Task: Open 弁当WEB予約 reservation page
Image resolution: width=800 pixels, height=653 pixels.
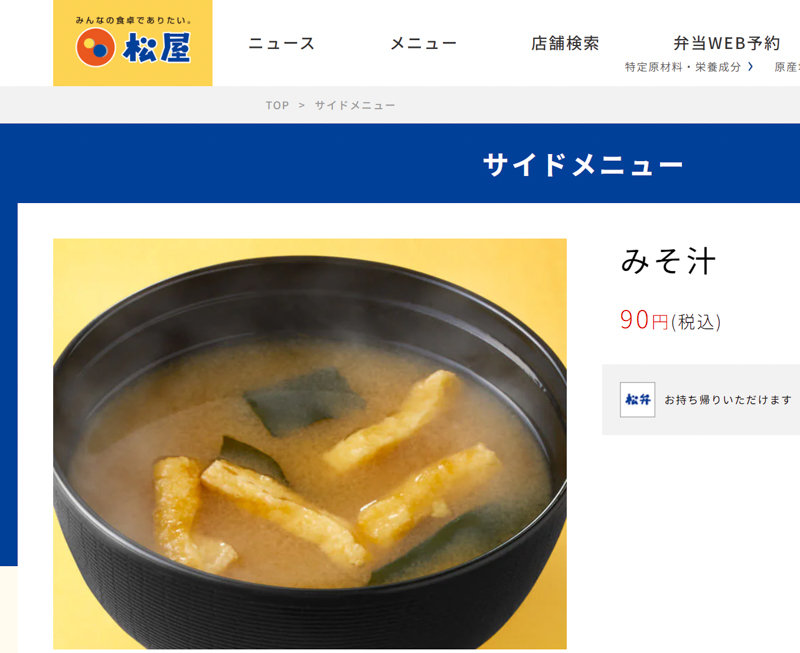Action: (727, 43)
